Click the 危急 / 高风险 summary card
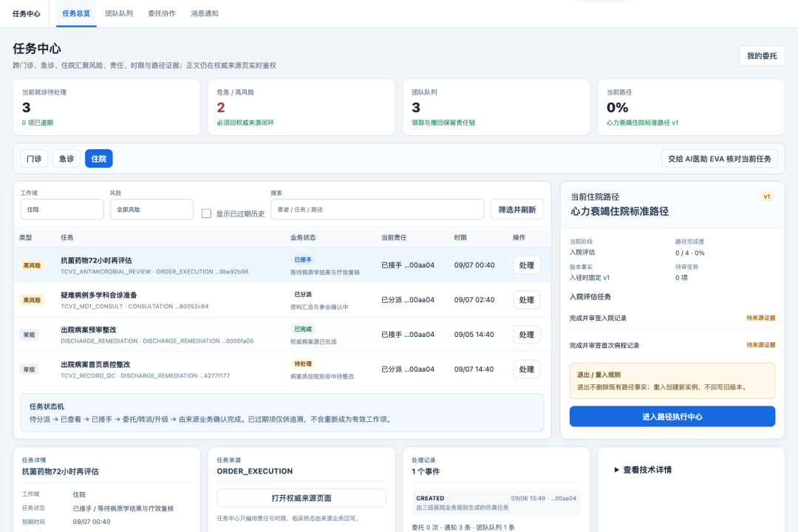 301,107
